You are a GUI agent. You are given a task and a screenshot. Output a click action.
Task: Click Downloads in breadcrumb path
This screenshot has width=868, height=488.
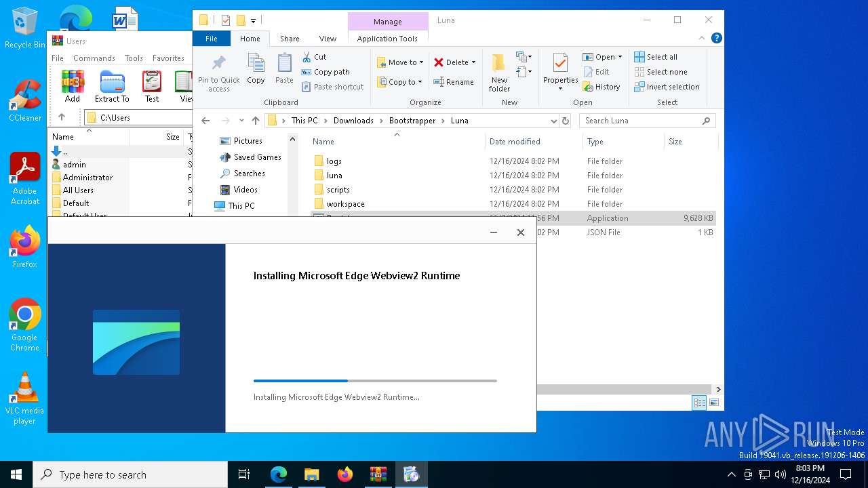coord(353,121)
